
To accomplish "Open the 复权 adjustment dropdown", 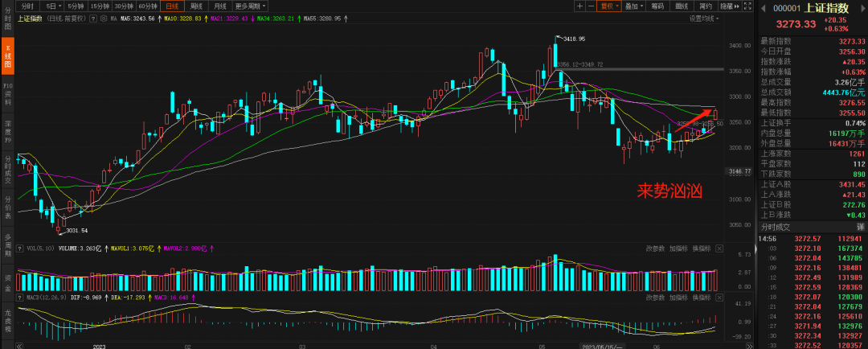I will click(611, 6).
